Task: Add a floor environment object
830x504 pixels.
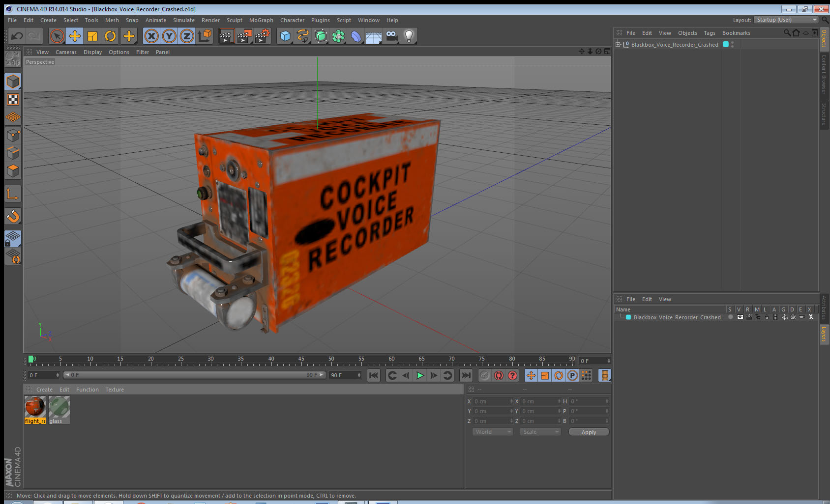Action: pyautogui.click(x=374, y=36)
